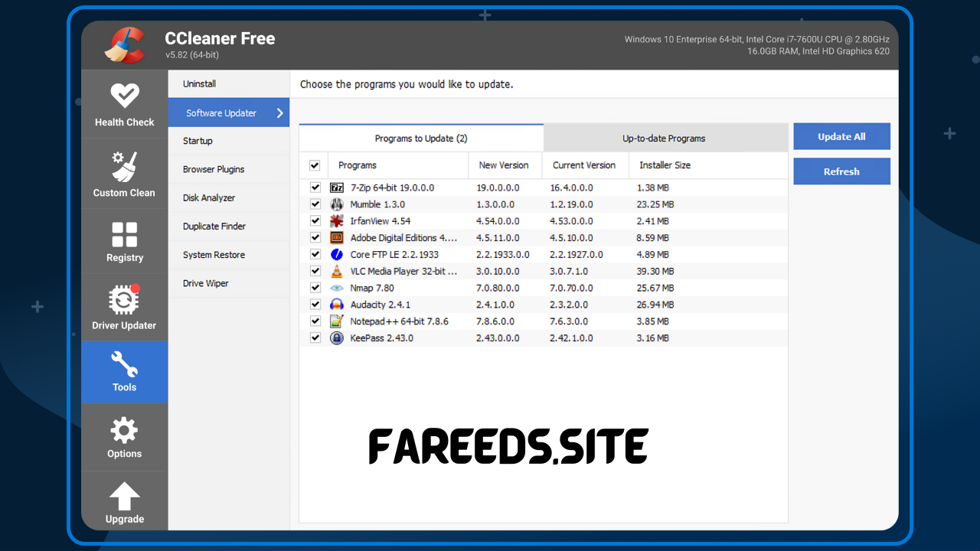Open the Registry cleaner section

pos(124,242)
